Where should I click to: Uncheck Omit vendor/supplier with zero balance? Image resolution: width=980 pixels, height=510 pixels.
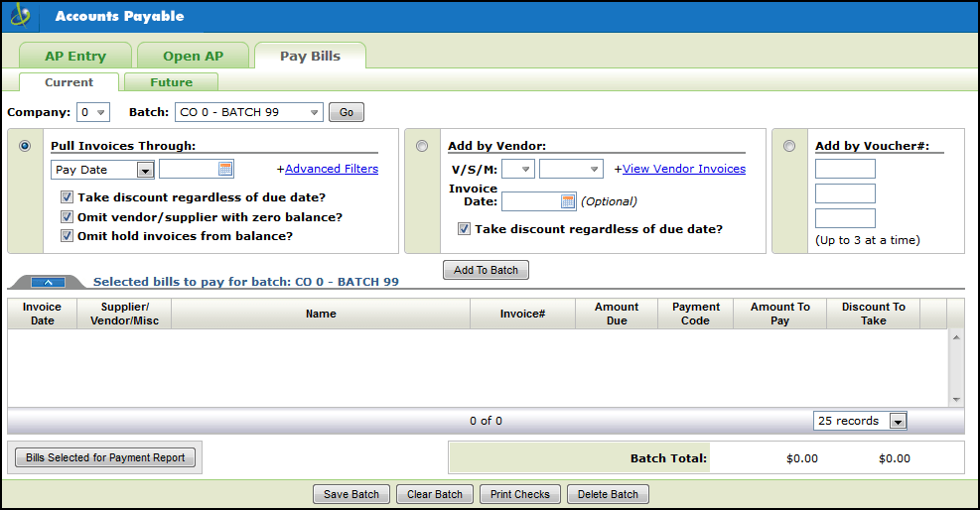coord(68,216)
